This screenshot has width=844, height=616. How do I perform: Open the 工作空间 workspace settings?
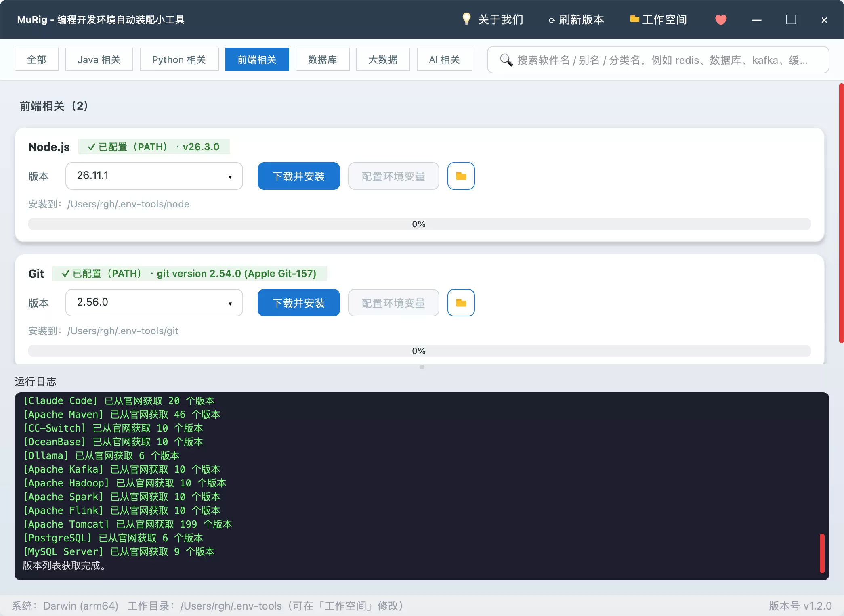pos(659,19)
